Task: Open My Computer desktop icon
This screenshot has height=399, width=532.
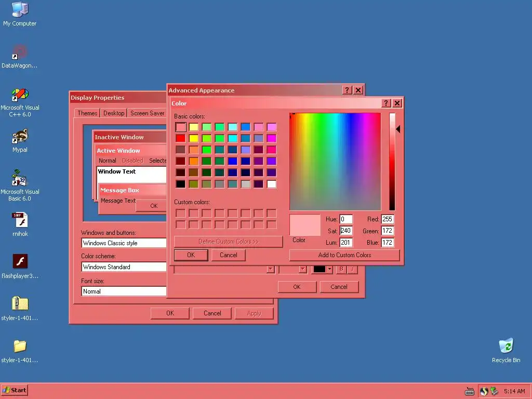Action: point(20,10)
